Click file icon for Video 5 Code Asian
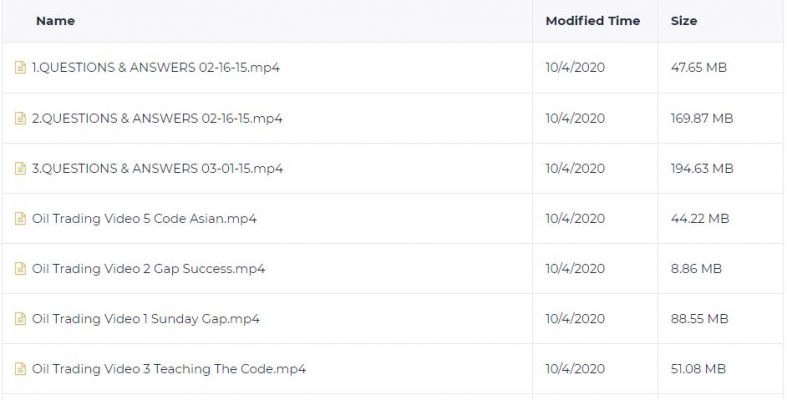 click(20, 218)
